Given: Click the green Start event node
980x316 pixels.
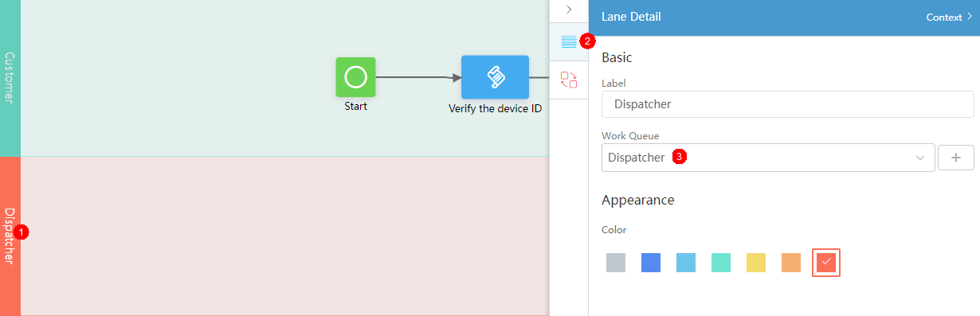Looking at the screenshot, I should [x=355, y=77].
